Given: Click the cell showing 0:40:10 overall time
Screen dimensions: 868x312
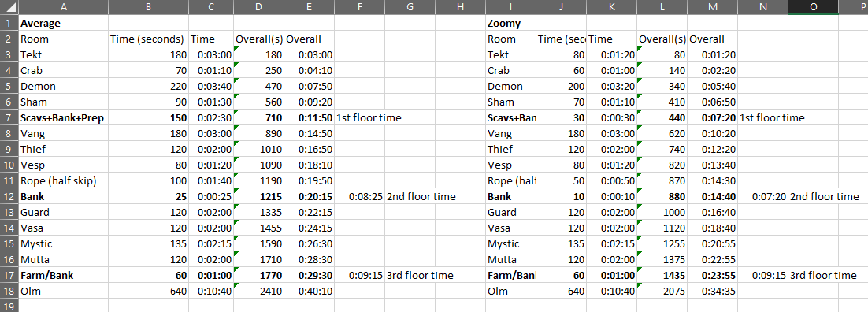Looking at the screenshot, I should click(310, 291).
